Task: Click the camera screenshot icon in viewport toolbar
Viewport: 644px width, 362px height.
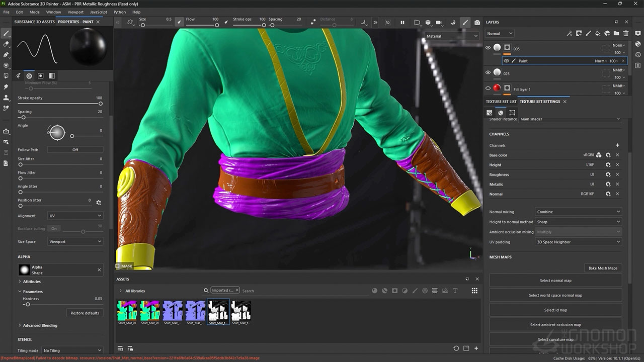Action: [x=476, y=23]
